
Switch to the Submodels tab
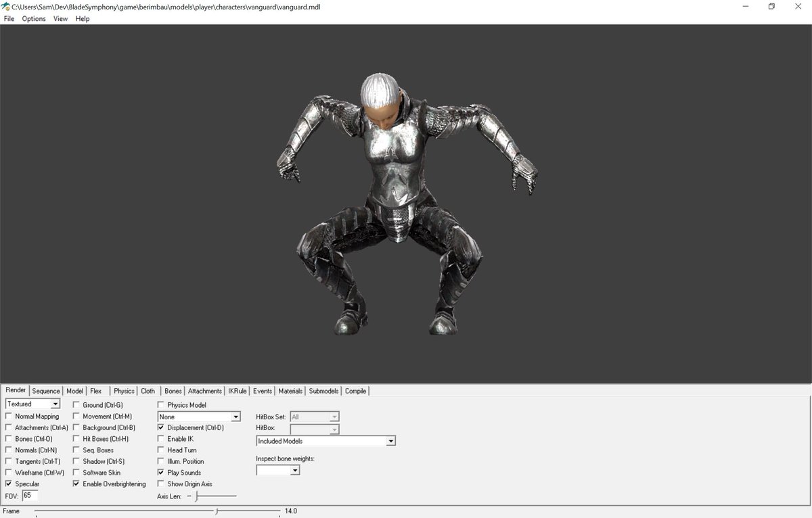(x=323, y=391)
